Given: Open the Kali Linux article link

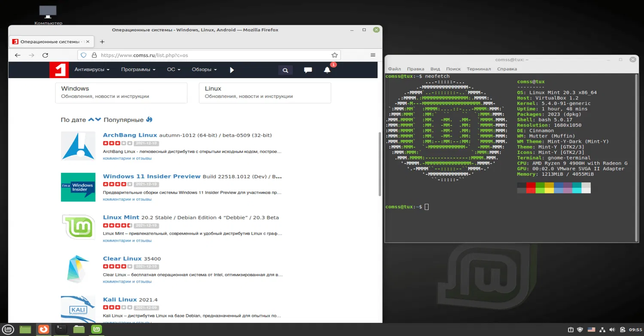Looking at the screenshot, I should (x=120, y=299).
